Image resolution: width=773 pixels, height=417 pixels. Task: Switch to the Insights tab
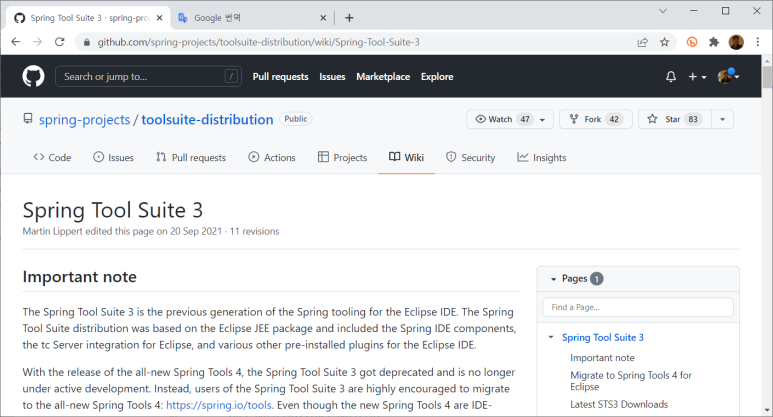tap(541, 157)
